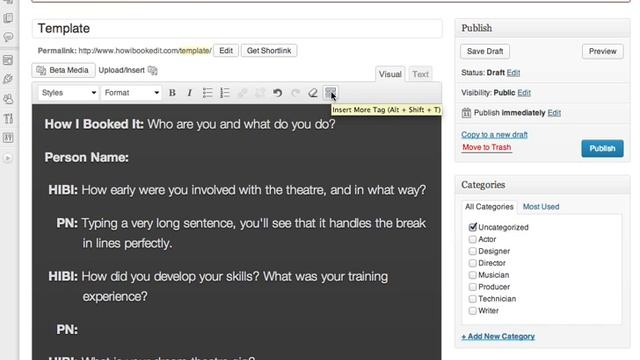The width and height of the screenshot is (640, 360).
Task: Open the tools icon in admin sidebar
Action: point(8,119)
